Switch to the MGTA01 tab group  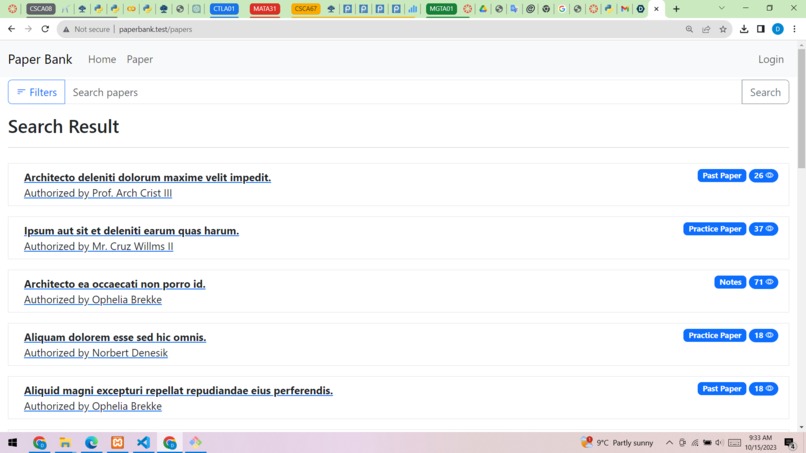442,9
